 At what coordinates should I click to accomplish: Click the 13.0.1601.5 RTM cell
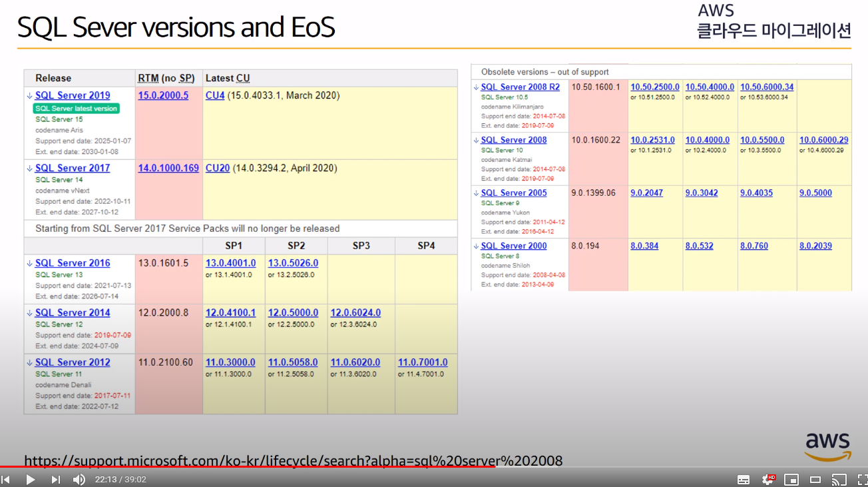click(x=163, y=263)
